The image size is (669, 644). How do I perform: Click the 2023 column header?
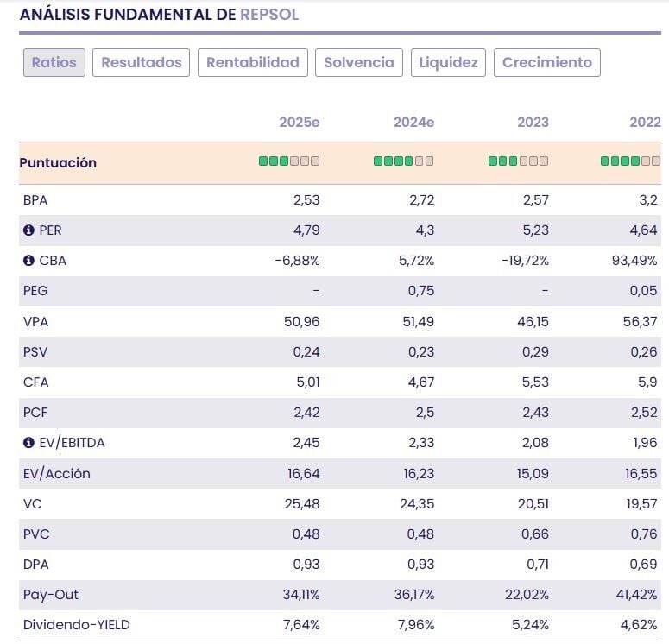tap(533, 123)
